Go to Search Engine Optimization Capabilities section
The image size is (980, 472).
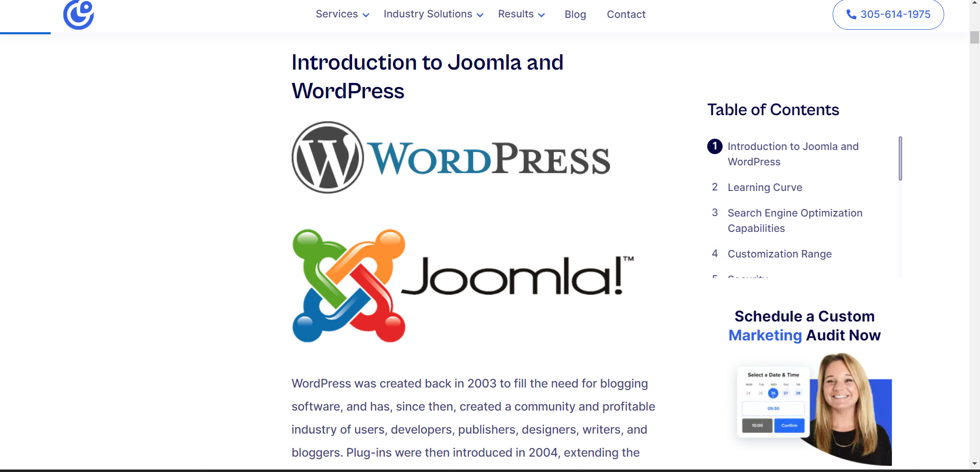[795, 221]
